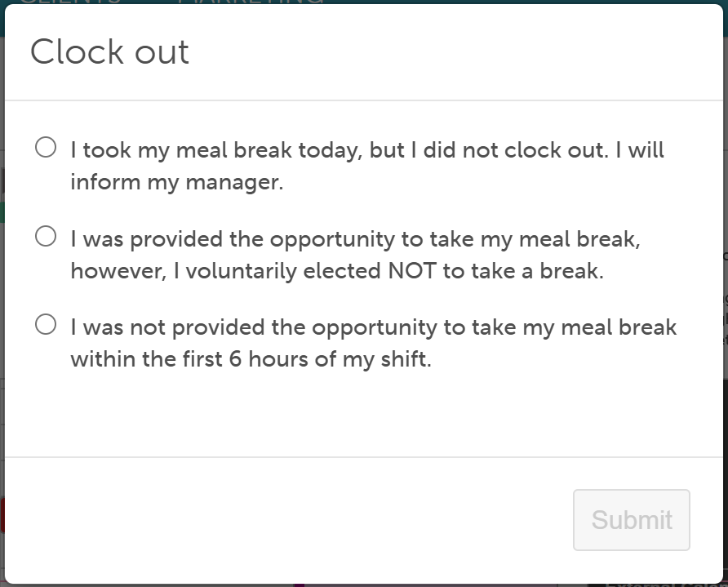Click the empty dialog body below the options
The height and width of the screenshot is (587, 728).
[363, 413]
